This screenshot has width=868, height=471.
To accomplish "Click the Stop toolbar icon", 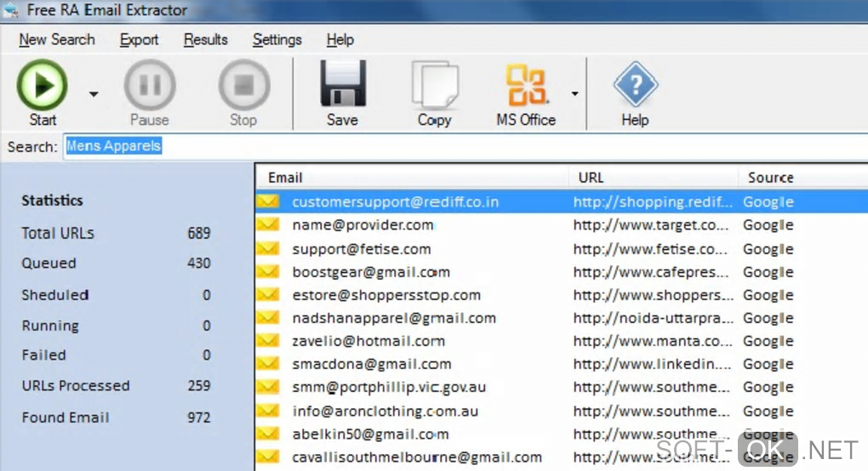I will 243,85.
